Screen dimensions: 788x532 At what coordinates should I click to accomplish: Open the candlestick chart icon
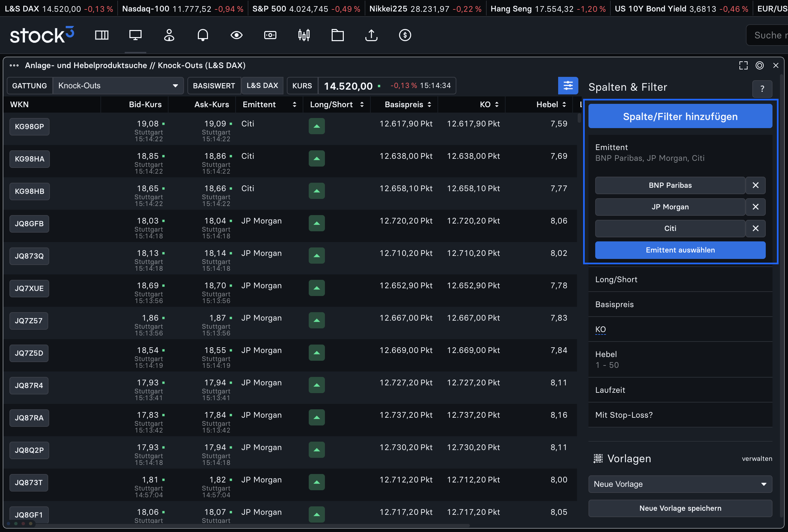coord(304,35)
